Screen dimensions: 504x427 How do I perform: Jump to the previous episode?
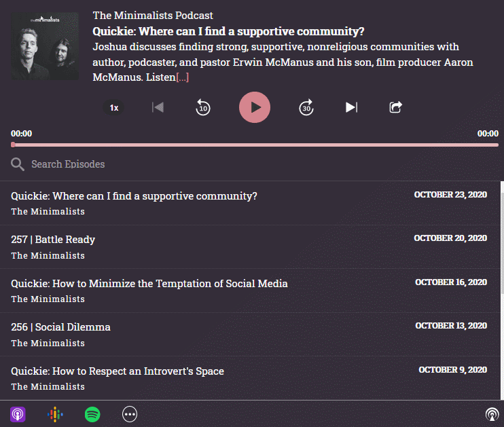(158, 107)
